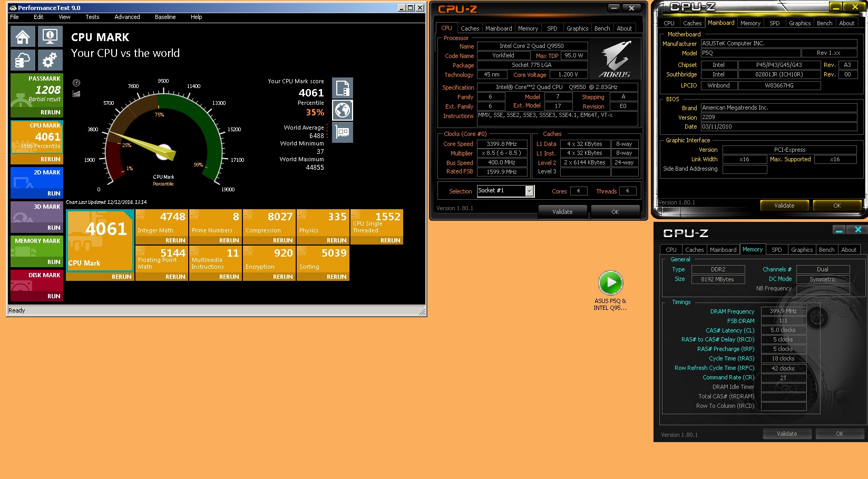
Task: Open the Tests menu
Action: coord(92,17)
